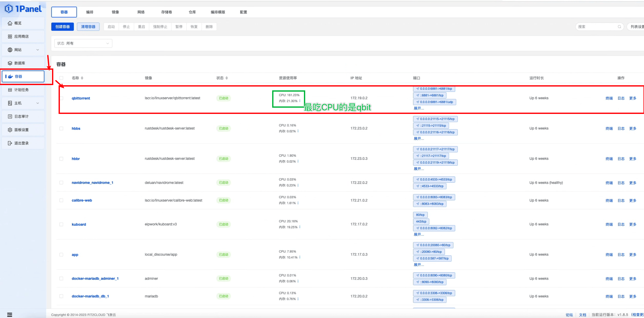This screenshot has width=644, height=318.
Task: Open port 0.0.0.0:8090->8080/tcp link
Action: [434, 275]
